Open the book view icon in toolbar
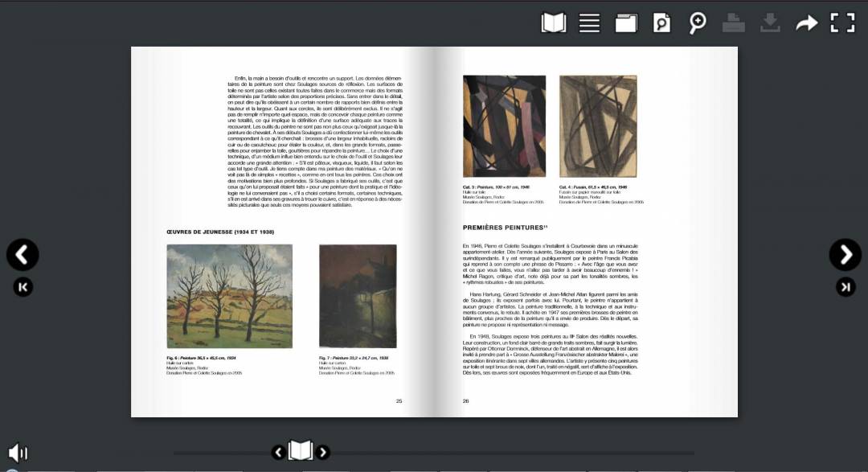 point(553,23)
